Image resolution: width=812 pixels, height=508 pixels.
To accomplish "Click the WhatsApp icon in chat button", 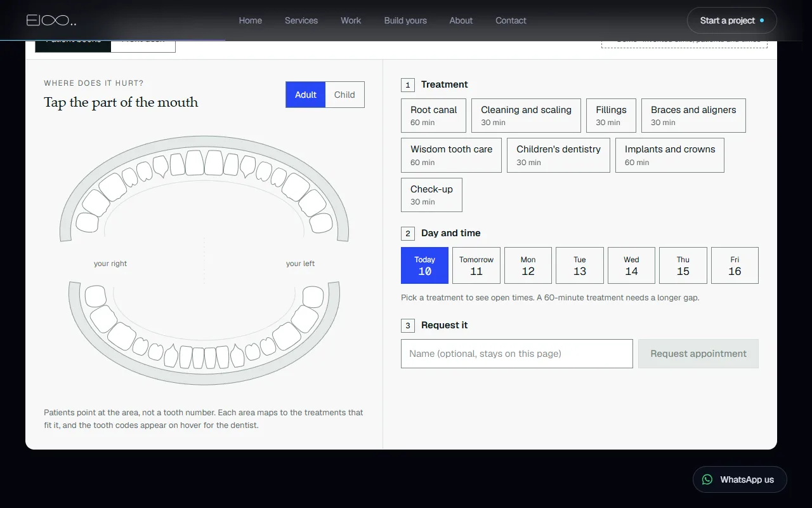I will (707, 479).
